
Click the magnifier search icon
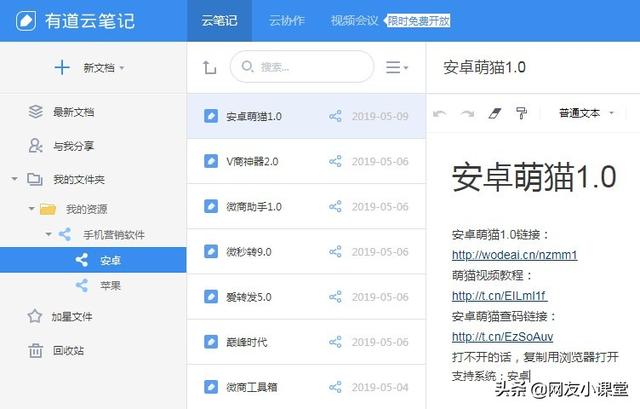pyautogui.click(x=247, y=66)
